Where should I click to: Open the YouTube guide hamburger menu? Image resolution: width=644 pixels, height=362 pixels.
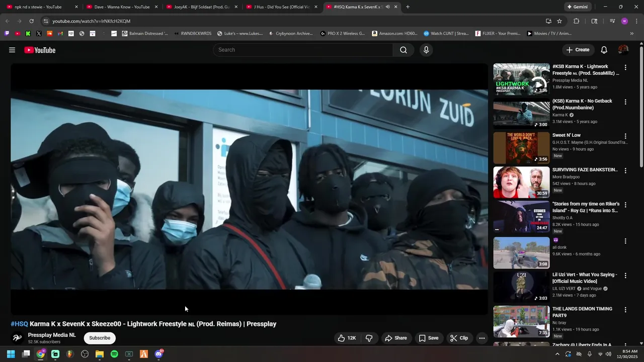pyautogui.click(x=12, y=50)
